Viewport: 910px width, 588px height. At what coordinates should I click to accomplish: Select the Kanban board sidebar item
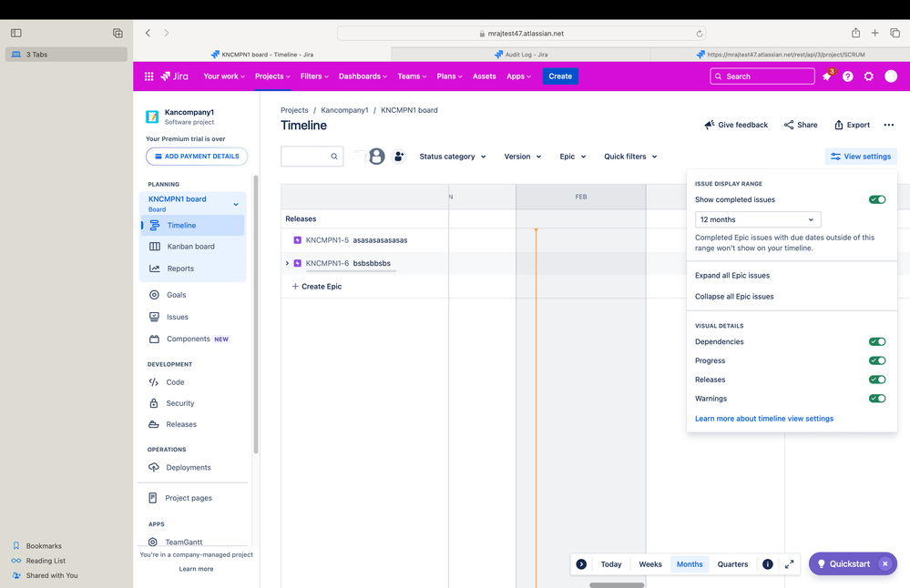click(x=193, y=247)
